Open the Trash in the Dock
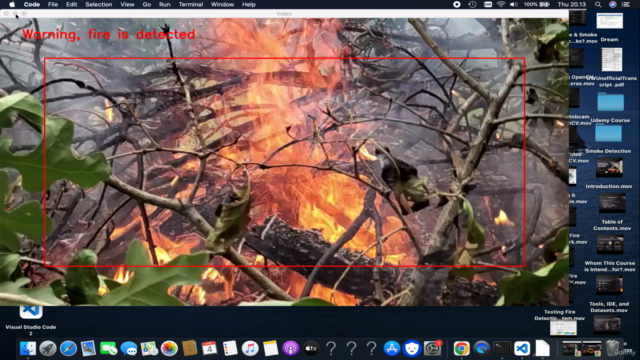 click(x=612, y=348)
